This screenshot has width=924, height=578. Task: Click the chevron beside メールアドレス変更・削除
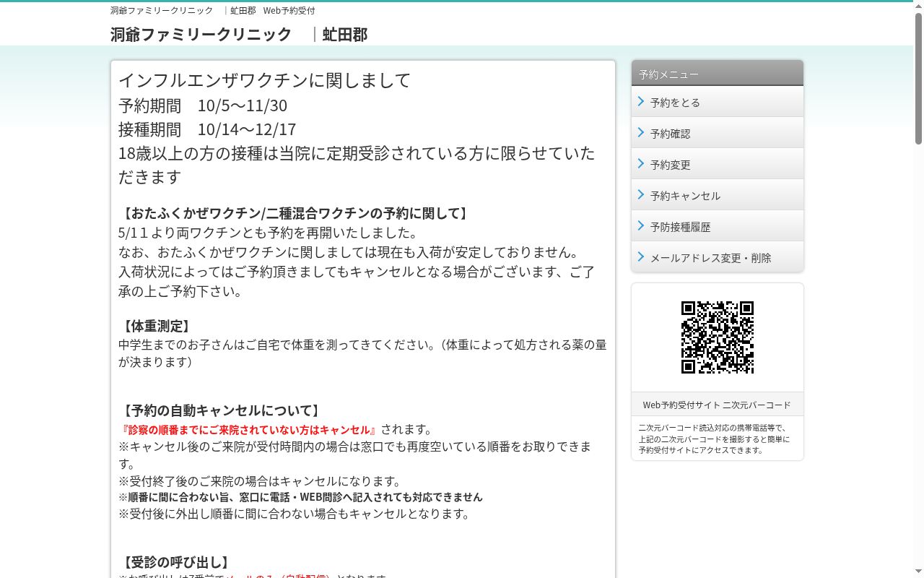(x=640, y=256)
